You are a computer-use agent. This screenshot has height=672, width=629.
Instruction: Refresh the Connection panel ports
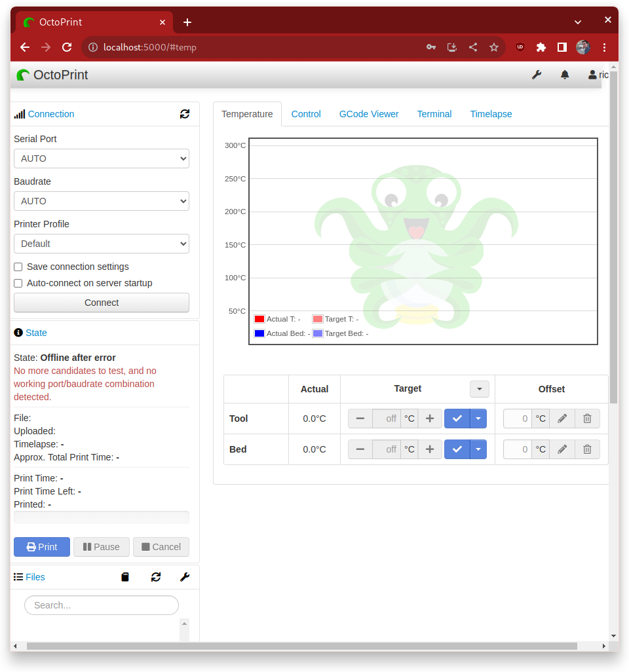click(x=185, y=114)
